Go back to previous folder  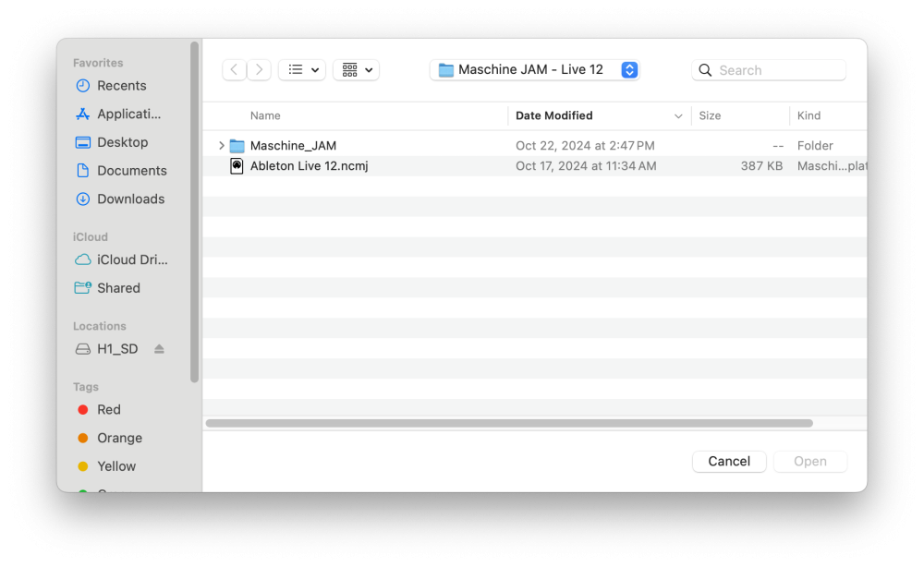[x=234, y=70]
